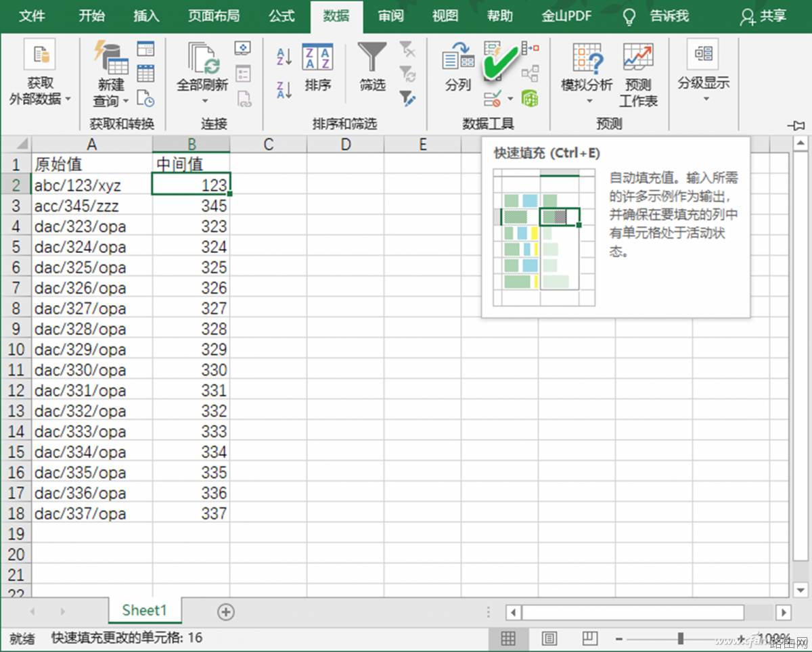Viewport: 812px width, 652px height.
Task: Switch to Normal view button in status bar
Action: coord(508,638)
